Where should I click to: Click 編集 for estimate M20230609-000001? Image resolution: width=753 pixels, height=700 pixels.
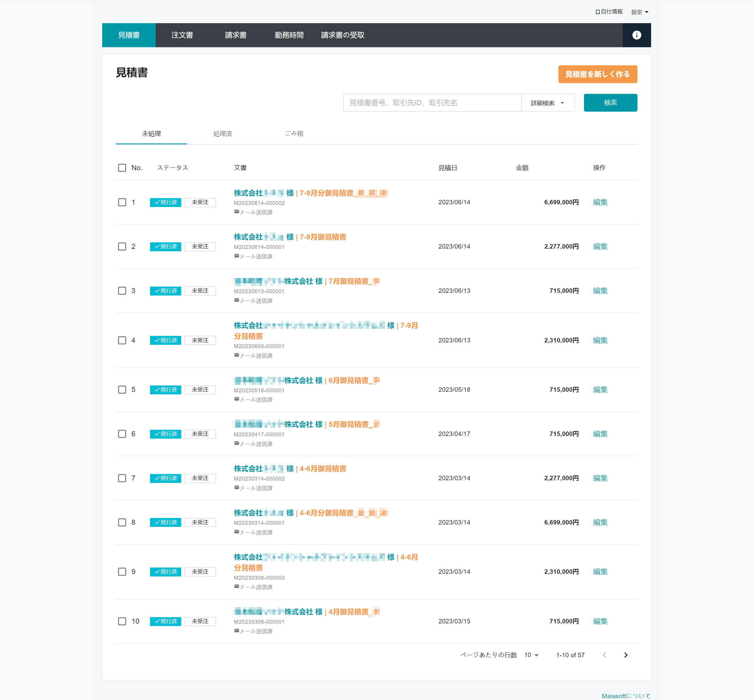[x=600, y=341]
